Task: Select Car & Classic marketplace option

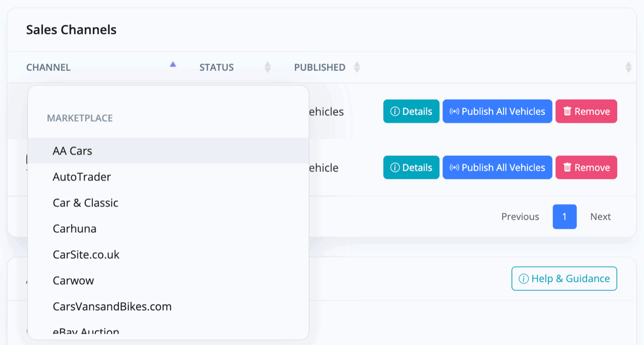Action: (x=168, y=203)
